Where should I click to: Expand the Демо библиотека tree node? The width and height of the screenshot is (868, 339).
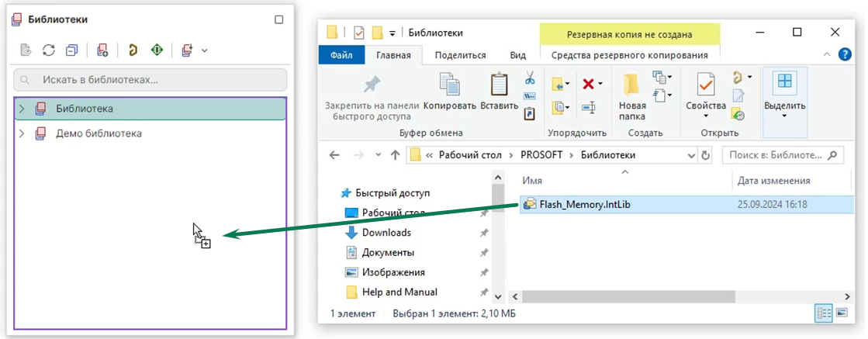coord(22,133)
